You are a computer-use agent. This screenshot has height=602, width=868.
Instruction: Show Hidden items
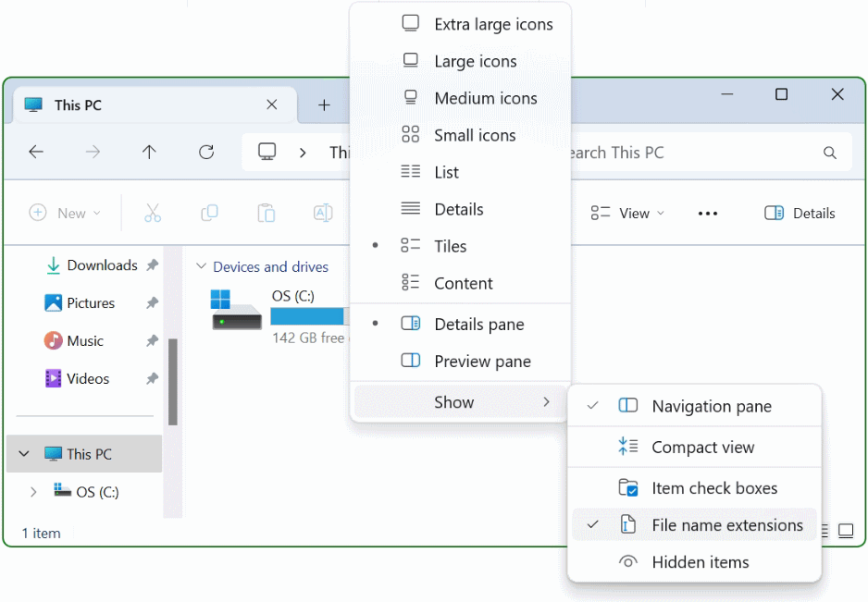pyautogui.click(x=696, y=561)
